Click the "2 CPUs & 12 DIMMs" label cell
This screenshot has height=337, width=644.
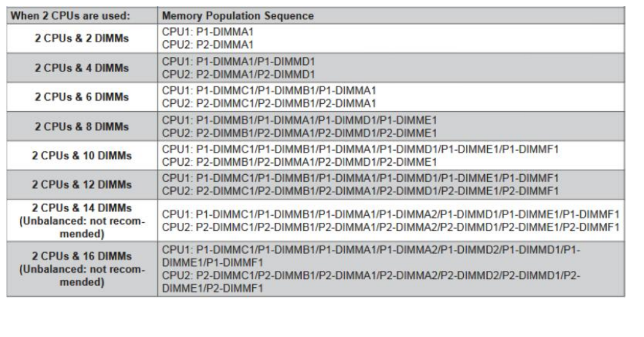point(82,184)
